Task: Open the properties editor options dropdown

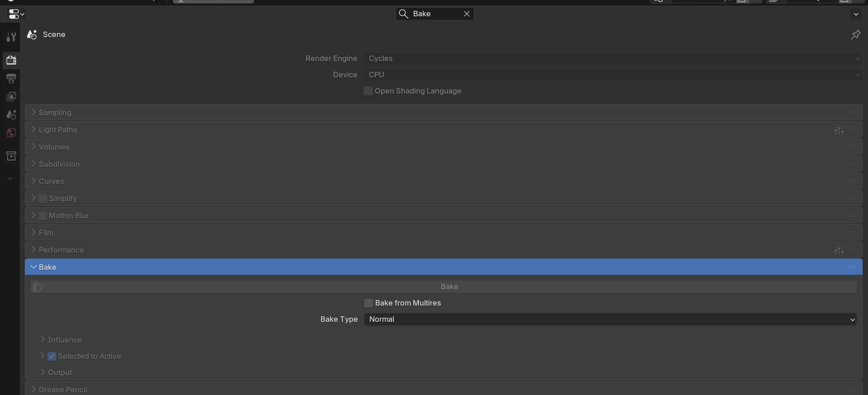Action: point(855,14)
